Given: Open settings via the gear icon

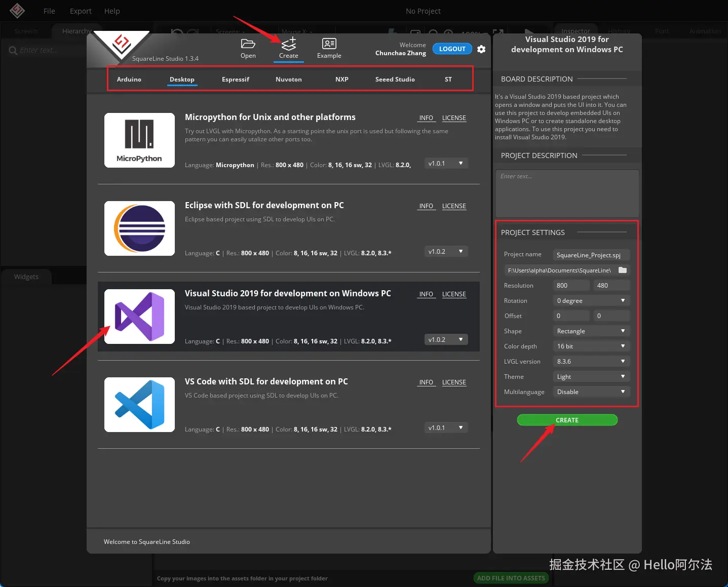Looking at the screenshot, I should click(x=481, y=49).
